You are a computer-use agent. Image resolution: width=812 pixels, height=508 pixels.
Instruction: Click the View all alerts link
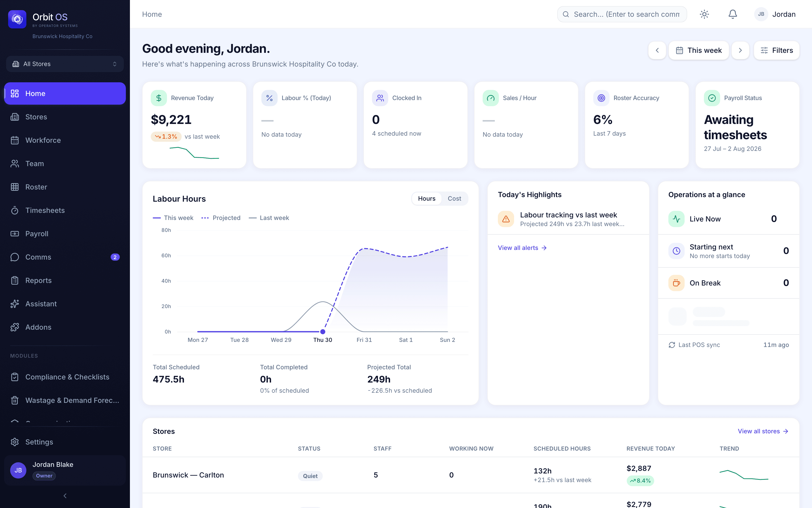(x=522, y=248)
